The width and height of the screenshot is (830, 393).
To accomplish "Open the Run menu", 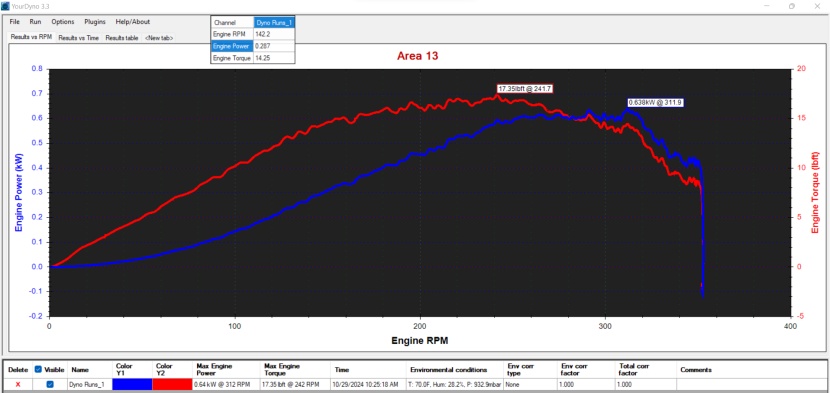I will (x=35, y=22).
